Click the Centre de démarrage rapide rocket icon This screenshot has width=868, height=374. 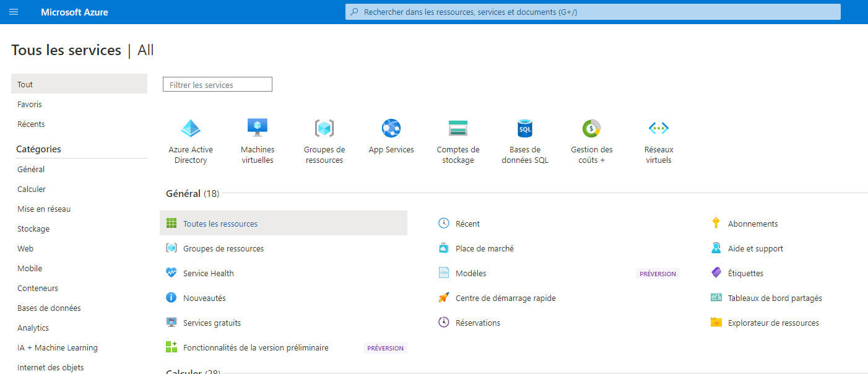tap(444, 298)
